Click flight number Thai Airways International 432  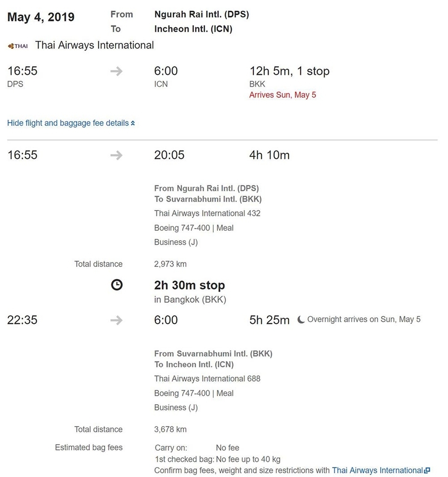tap(207, 213)
